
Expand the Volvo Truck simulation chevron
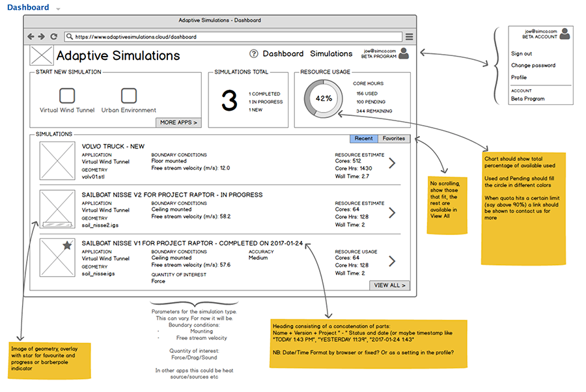(x=392, y=163)
